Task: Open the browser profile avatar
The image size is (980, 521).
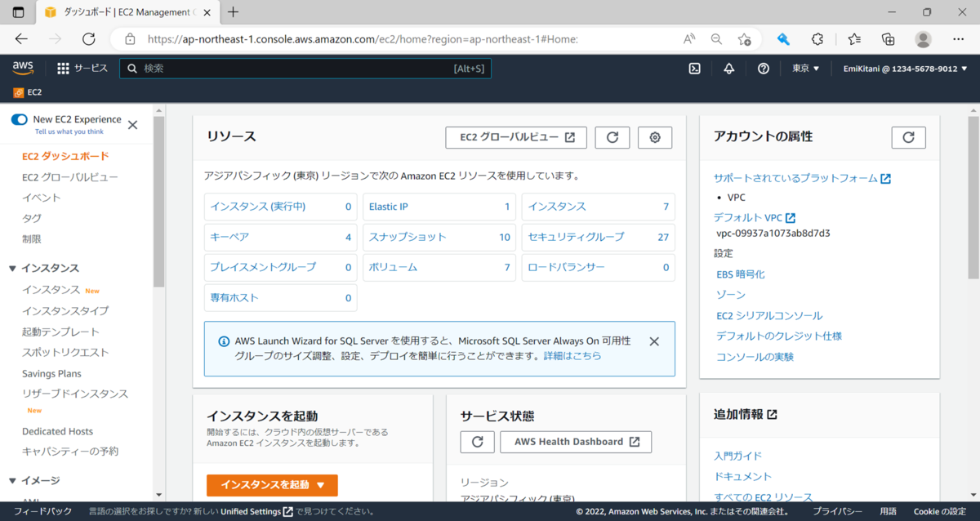Action: [x=924, y=39]
